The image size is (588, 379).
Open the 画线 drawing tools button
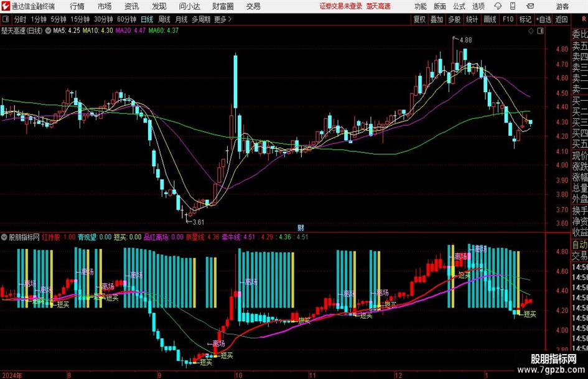click(x=490, y=19)
